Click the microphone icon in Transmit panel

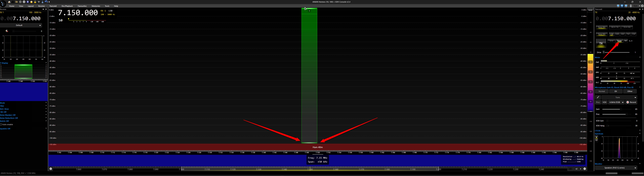[x=598, y=97]
